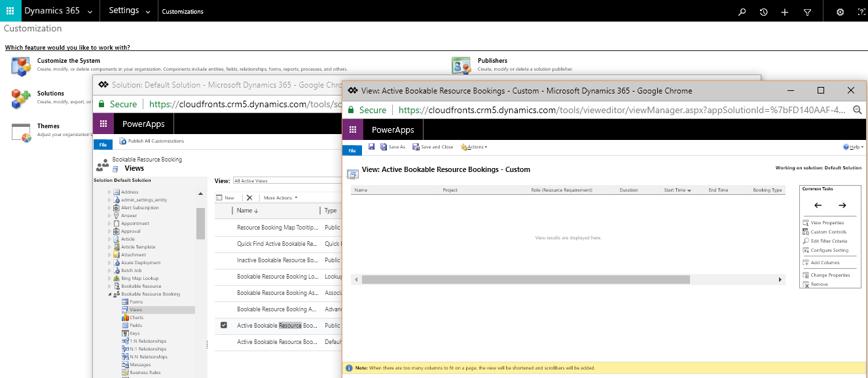Click the Customizations breadcrumb in nav bar

coord(183,12)
